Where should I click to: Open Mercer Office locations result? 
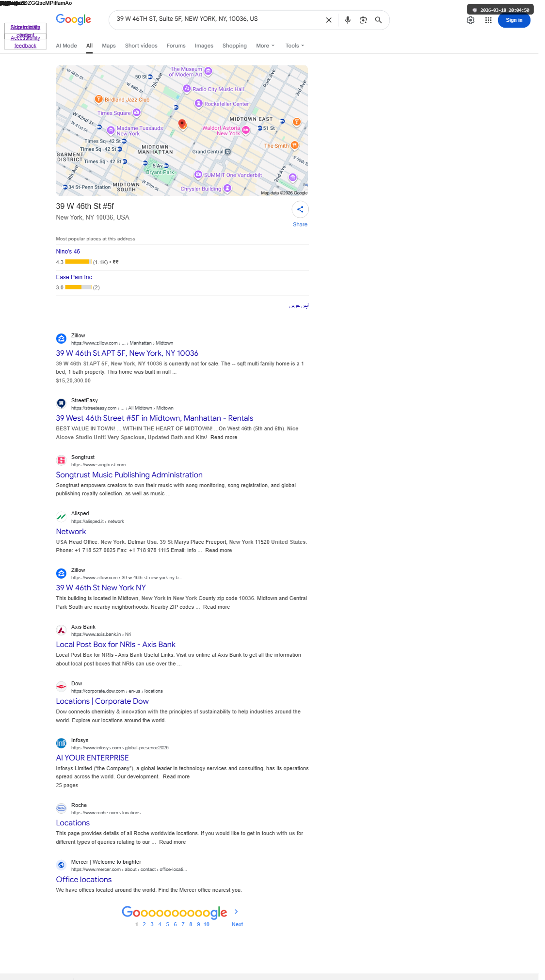click(84, 880)
